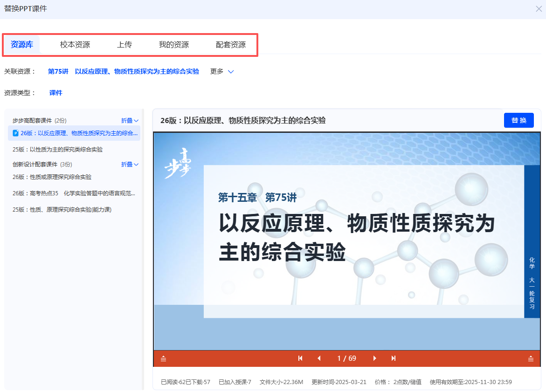Collapse the 步步高配套课件 group
Screen dimensions: 546x392
pyautogui.click(x=130, y=120)
